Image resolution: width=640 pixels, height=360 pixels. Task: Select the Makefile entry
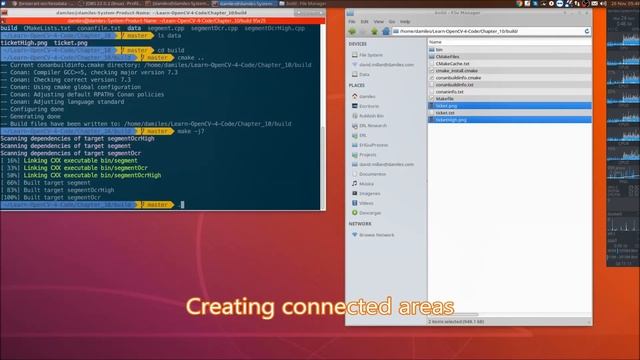click(x=509, y=99)
